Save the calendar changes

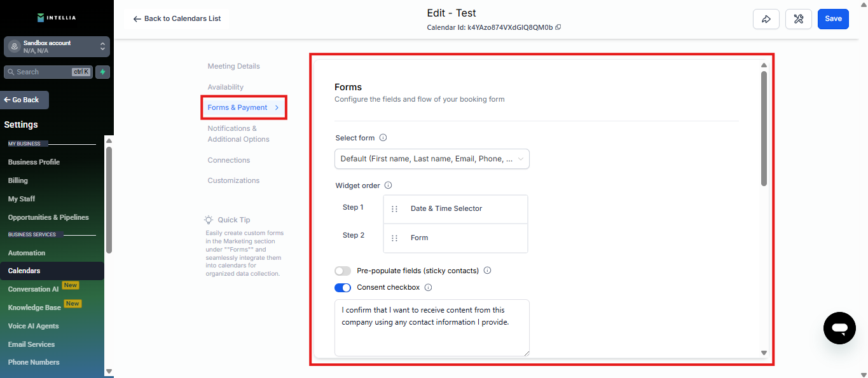click(833, 19)
